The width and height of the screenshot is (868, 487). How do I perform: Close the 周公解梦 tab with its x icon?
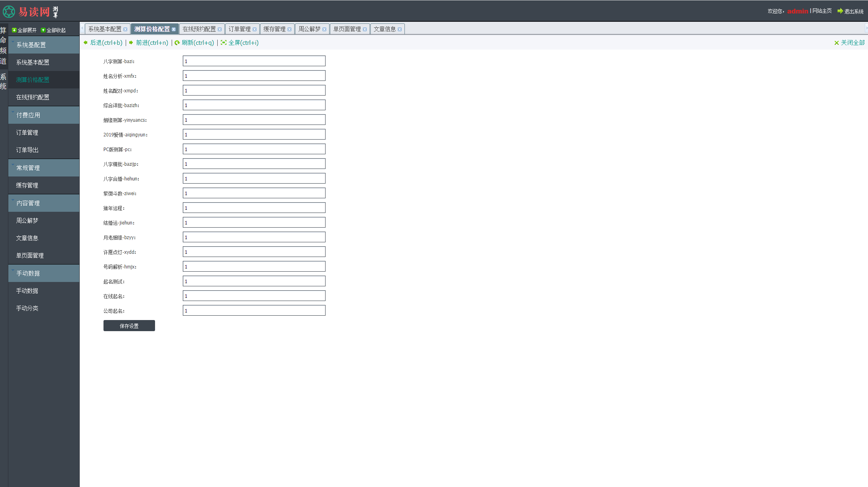pyautogui.click(x=324, y=29)
